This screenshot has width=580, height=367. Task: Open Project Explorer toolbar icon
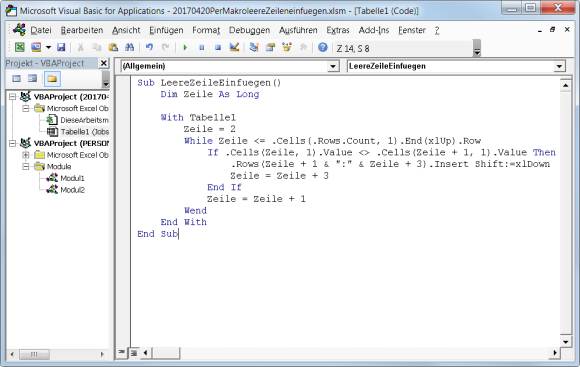coord(254,47)
